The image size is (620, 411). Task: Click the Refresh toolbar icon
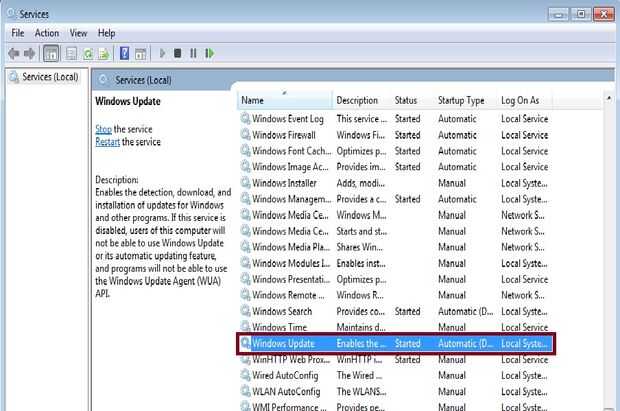[88, 53]
